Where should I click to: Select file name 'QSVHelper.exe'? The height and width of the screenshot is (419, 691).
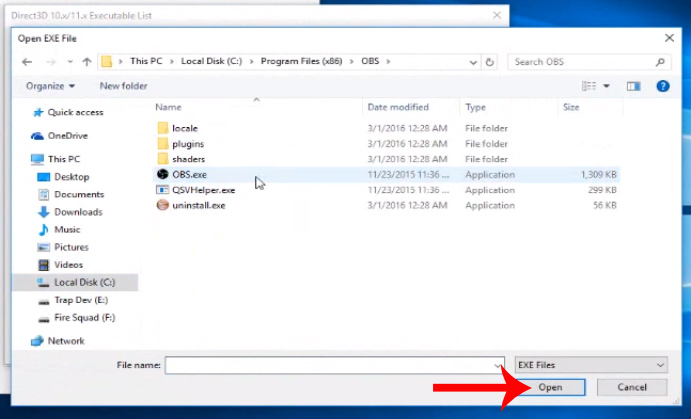tap(204, 190)
